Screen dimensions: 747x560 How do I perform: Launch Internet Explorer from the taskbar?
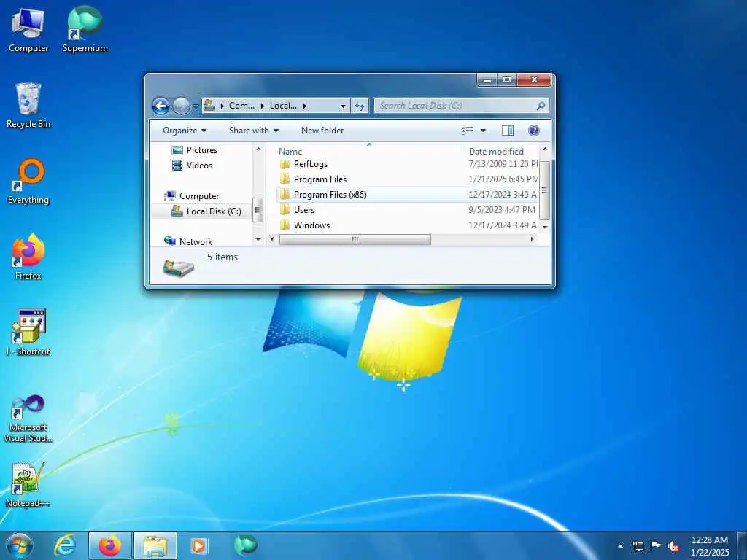(65, 545)
